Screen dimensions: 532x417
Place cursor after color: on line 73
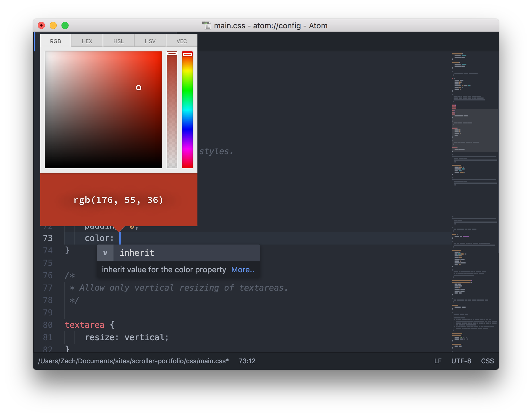[x=120, y=238]
